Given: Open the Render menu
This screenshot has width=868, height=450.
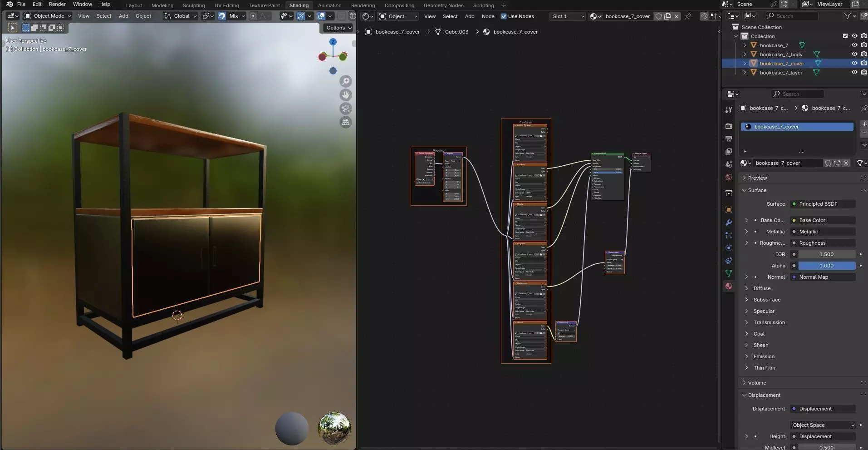Looking at the screenshot, I should (x=57, y=4).
